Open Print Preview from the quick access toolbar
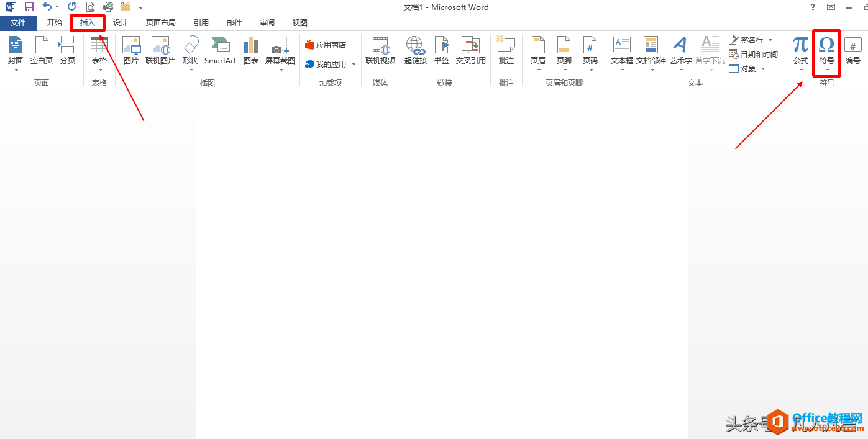Screen dimensions: 868x439 (90, 7)
